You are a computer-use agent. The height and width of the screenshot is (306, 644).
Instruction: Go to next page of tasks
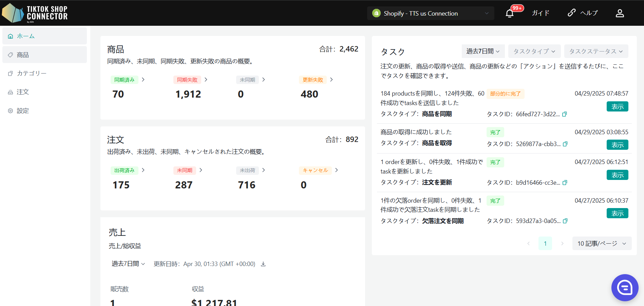562,243
